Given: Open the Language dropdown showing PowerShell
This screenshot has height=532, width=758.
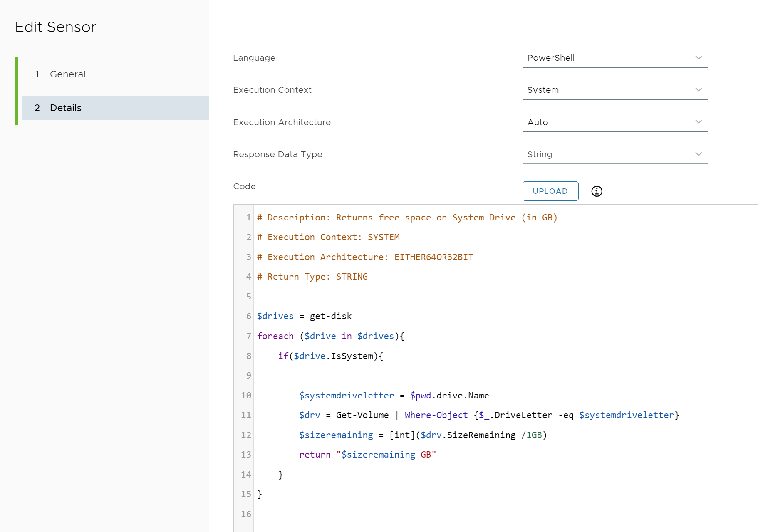Looking at the screenshot, I should (614, 58).
